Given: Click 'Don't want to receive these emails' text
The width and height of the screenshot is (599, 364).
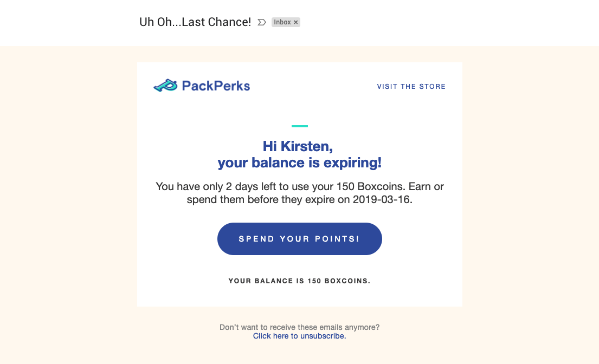Looking at the screenshot, I should pos(299,327).
